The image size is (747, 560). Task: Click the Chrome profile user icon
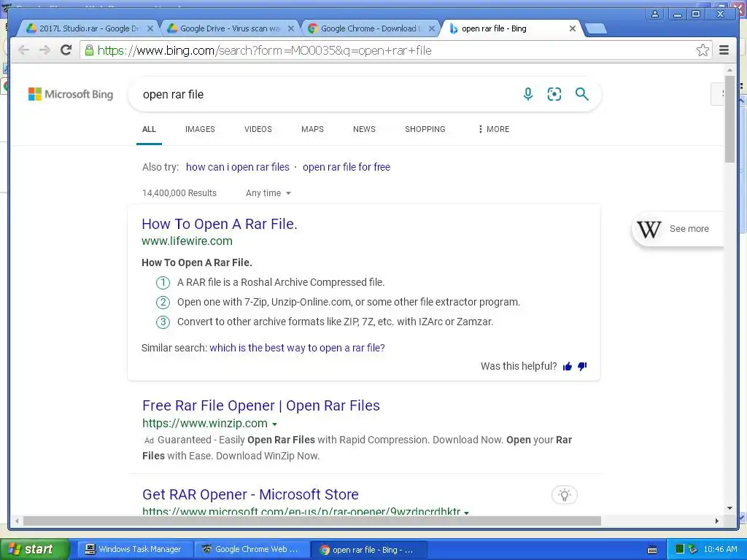click(x=655, y=14)
